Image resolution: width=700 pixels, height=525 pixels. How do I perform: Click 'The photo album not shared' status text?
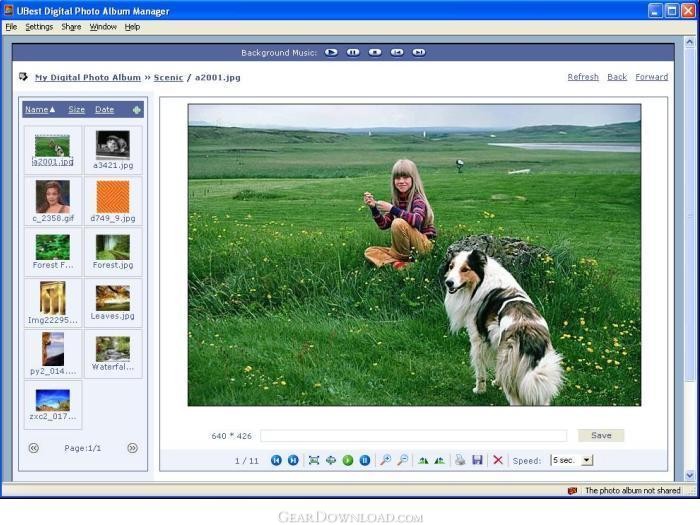coord(633,491)
